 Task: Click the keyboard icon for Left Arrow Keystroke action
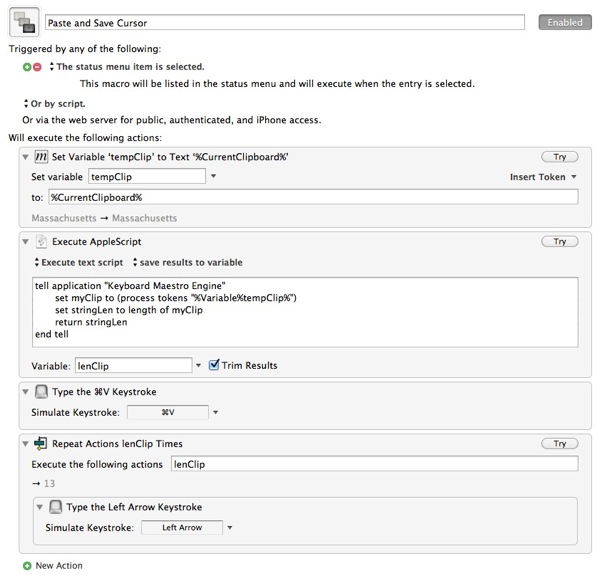coord(55,507)
